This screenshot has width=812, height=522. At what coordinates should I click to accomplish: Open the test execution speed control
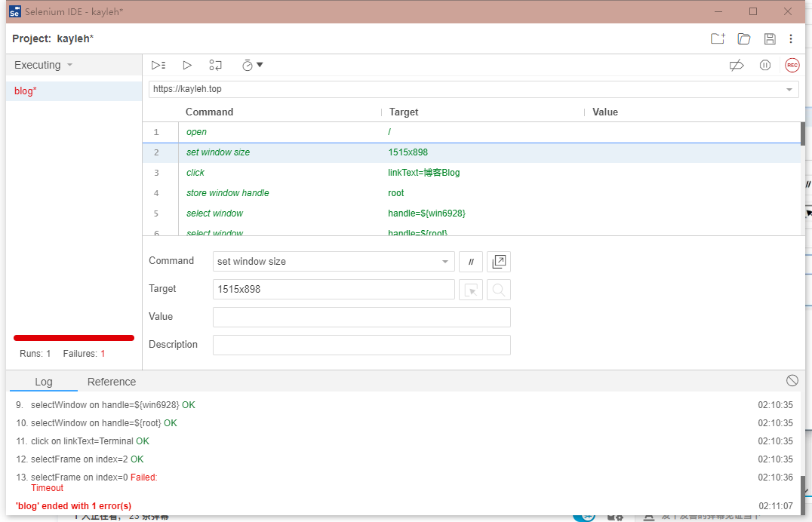pyautogui.click(x=252, y=65)
